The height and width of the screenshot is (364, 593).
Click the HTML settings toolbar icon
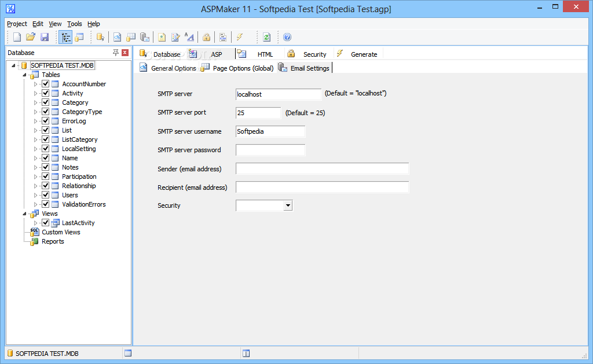click(x=162, y=37)
